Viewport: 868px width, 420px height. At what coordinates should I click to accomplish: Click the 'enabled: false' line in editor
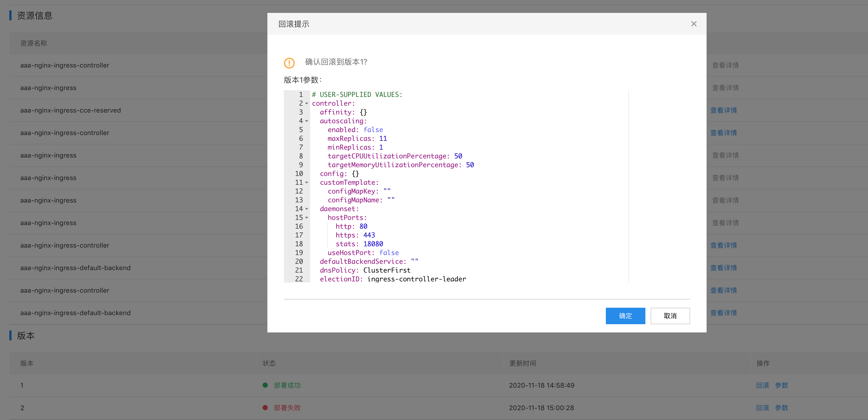[355, 130]
